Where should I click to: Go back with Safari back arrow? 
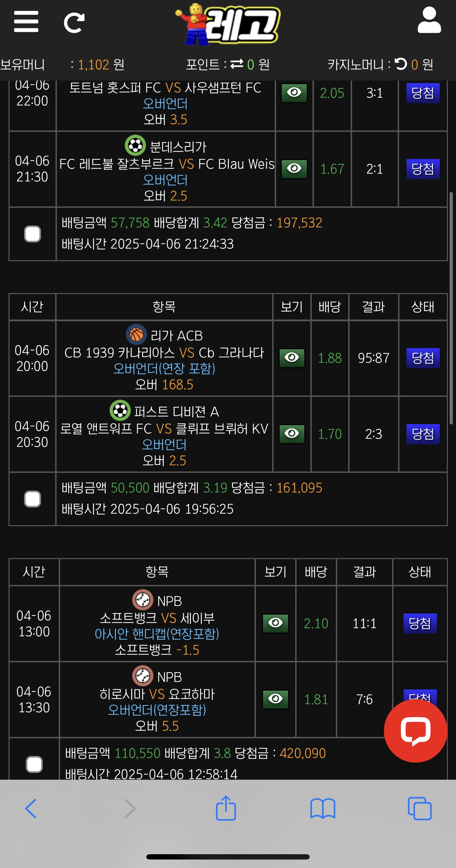tap(31, 808)
